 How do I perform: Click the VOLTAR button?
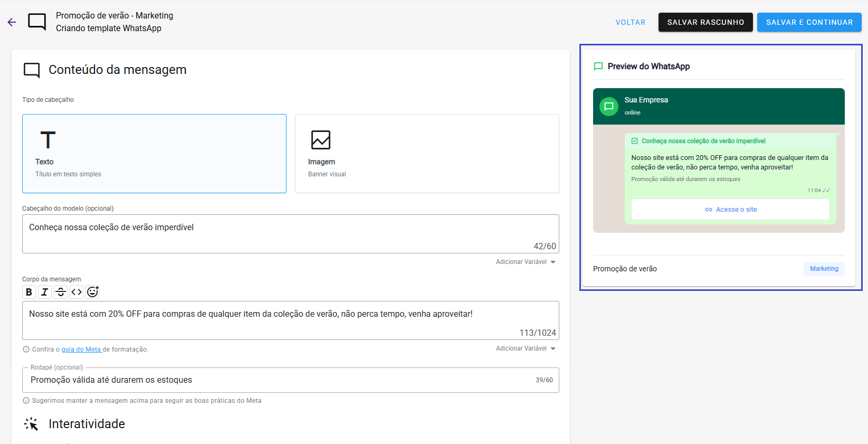tap(630, 22)
